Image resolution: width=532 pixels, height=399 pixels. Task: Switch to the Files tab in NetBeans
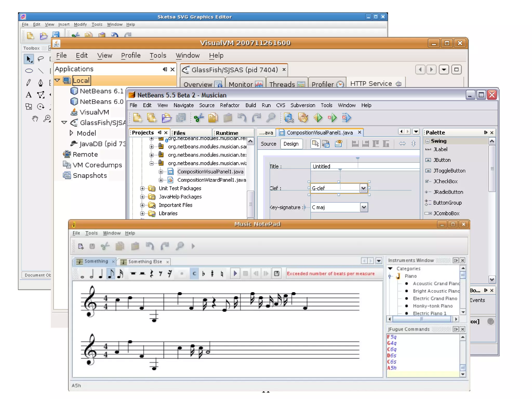(x=191, y=133)
